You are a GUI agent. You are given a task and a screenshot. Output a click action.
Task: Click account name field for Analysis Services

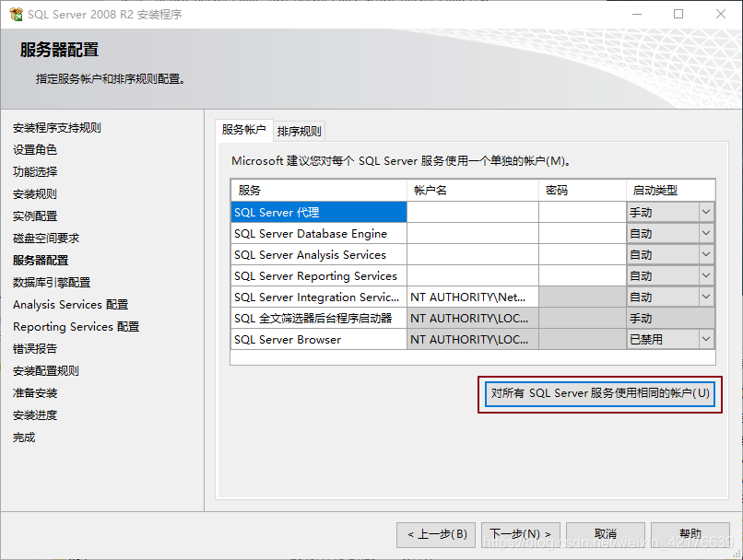pos(473,255)
